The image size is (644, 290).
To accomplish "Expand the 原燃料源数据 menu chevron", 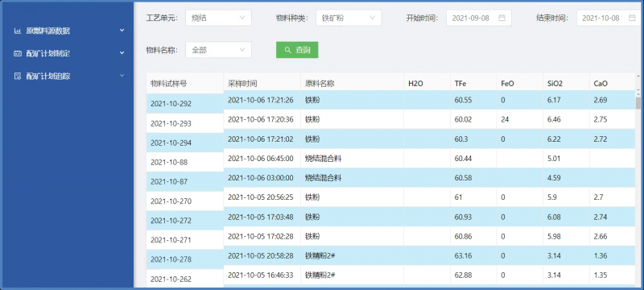I will point(122,31).
